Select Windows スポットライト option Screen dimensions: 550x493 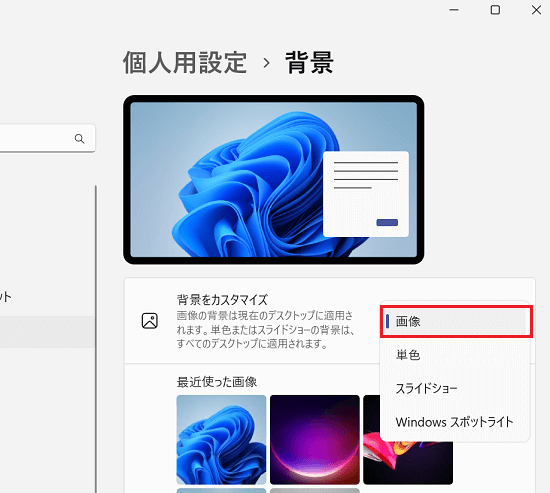coord(455,422)
